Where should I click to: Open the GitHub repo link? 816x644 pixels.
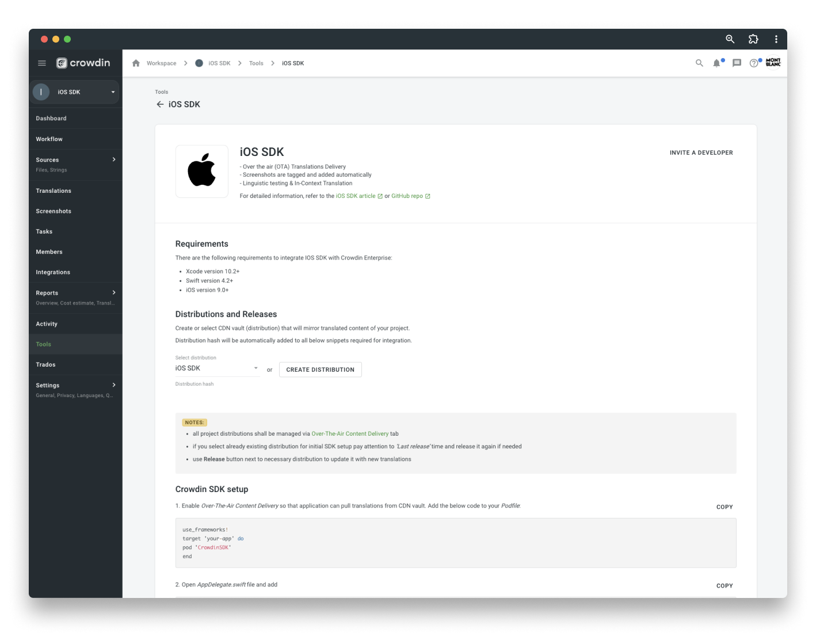(x=411, y=196)
